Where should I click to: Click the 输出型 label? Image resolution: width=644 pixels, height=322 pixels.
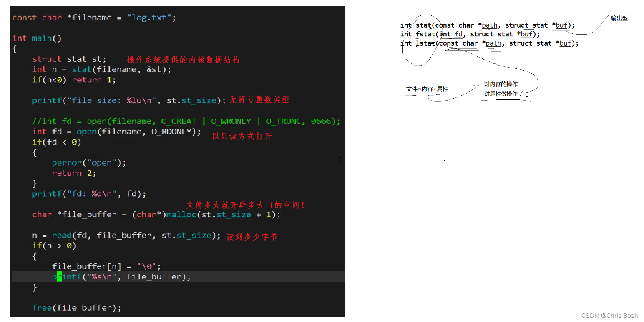point(619,18)
